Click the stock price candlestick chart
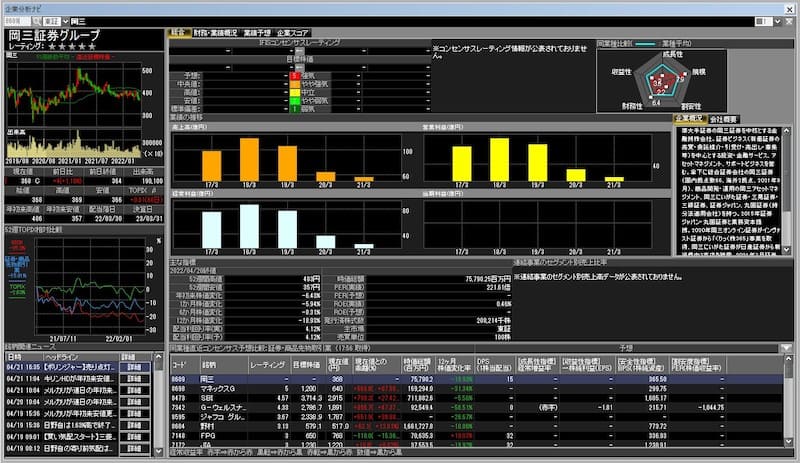Image resolution: width=800 pixels, height=463 pixels. [74, 94]
